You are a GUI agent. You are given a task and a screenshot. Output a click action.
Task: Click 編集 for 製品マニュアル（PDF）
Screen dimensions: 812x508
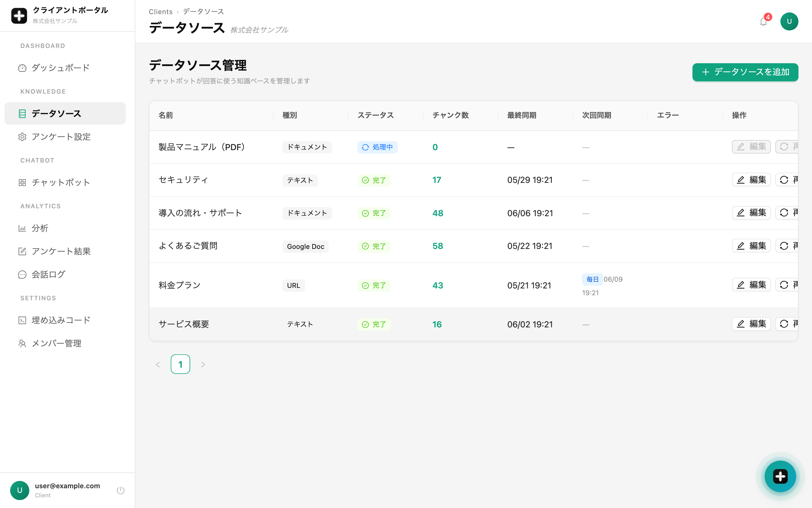tap(751, 147)
